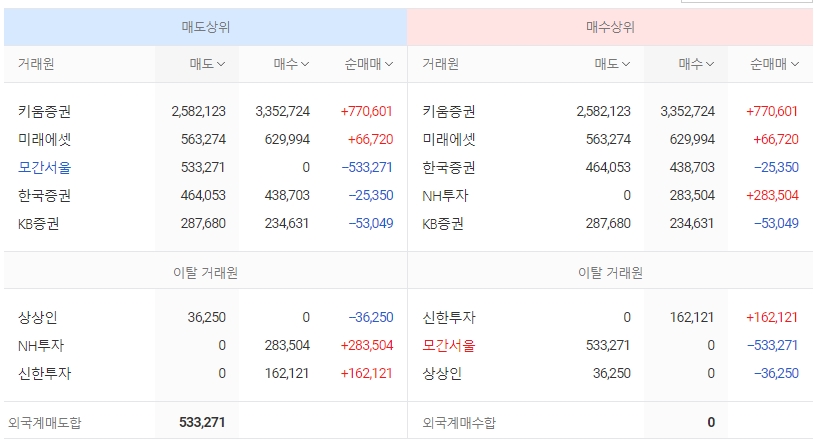Click 2,582,123 sell value in 매도상위 table
This screenshot has height=445, width=814.
198,111
